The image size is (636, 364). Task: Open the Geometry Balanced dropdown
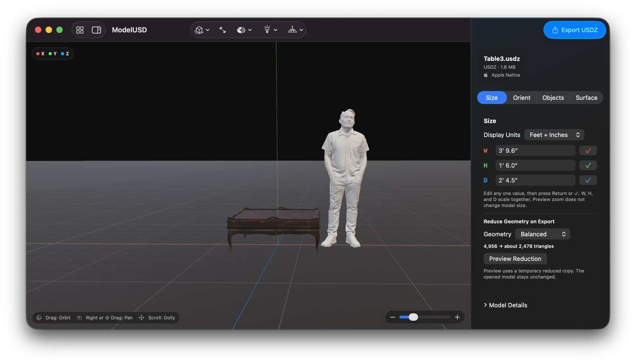[542, 234]
